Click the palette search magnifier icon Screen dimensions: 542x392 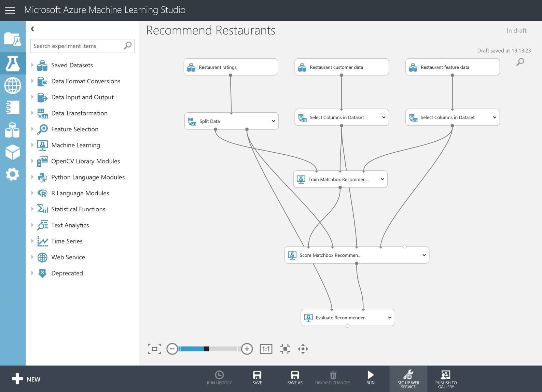click(x=128, y=46)
